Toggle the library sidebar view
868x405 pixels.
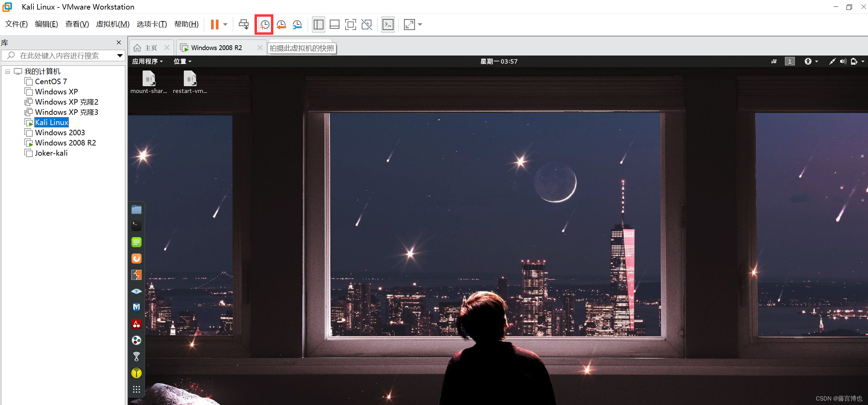tap(319, 24)
